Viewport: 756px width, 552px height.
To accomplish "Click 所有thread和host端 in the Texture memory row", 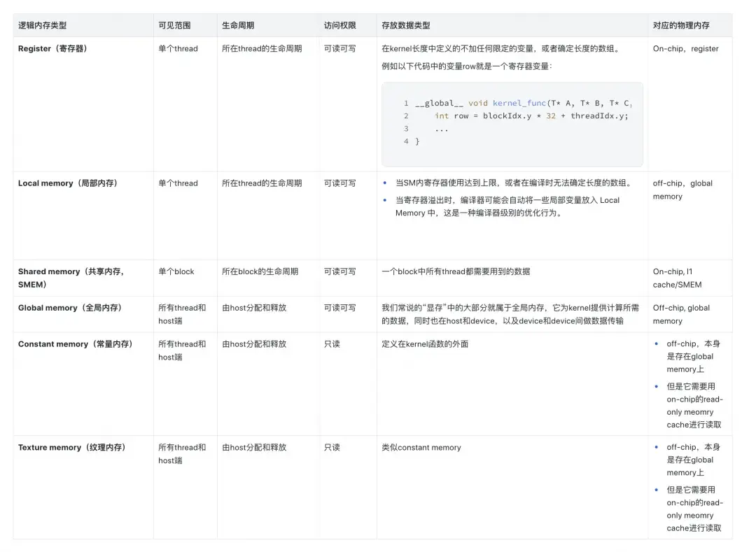I will 182,454.
